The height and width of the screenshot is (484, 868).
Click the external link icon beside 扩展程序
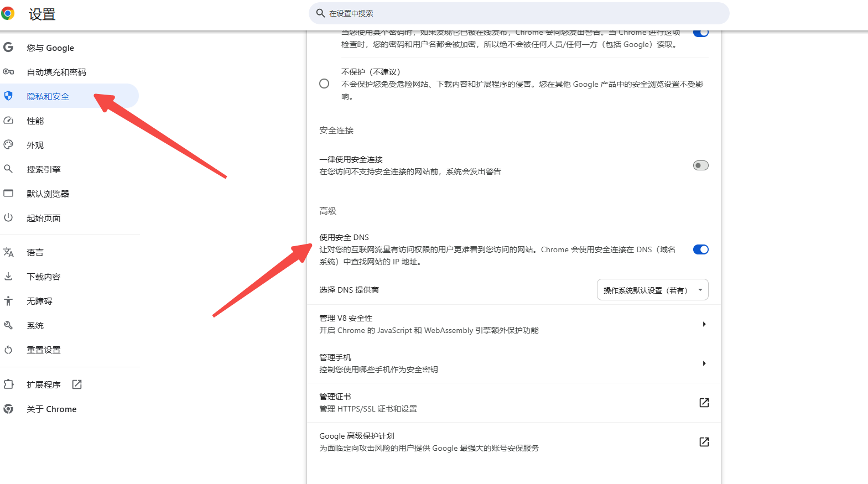click(77, 384)
